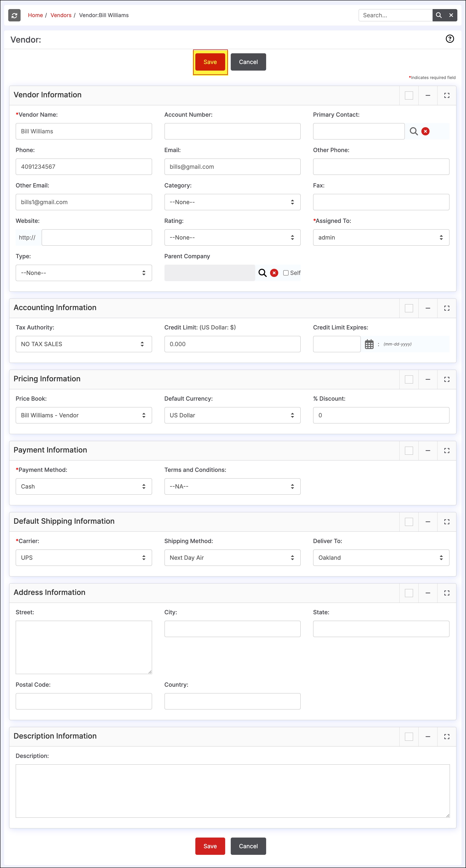Collapse the Accounting Information panel
Viewport: 466px width, 868px height.
(428, 308)
